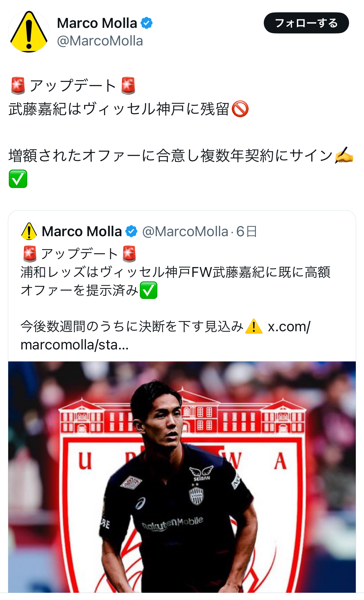The height and width of the screenshot is (600, 364).
Task: Tap the フォローする follow button
Action: click(x=306, y=23)
